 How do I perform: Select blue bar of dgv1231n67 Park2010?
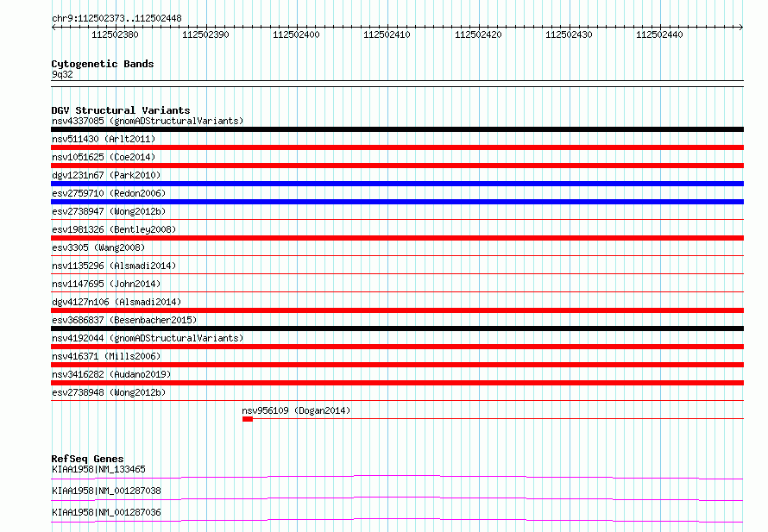(397, 184)
